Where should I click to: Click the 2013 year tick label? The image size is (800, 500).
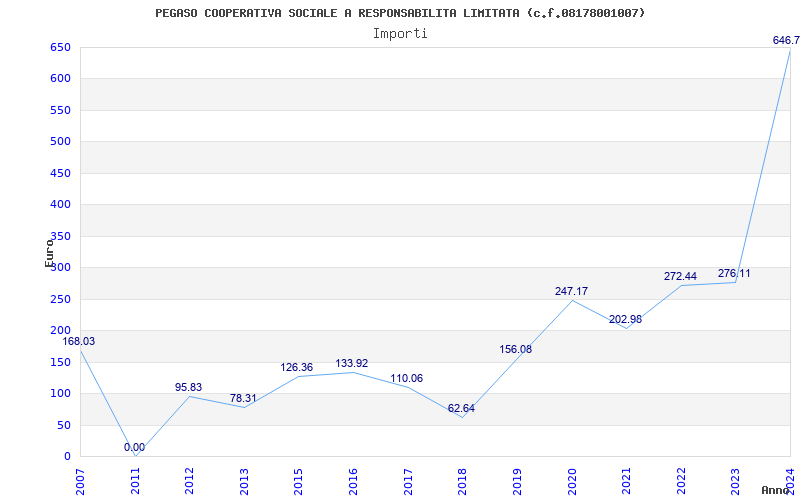pos(244,482)
